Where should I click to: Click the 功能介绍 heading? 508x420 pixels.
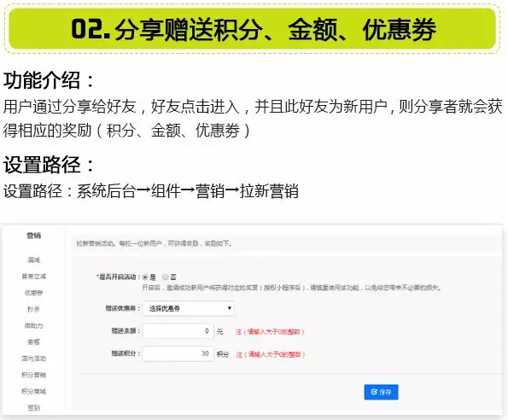pyautogui.click(x=49, y=80)
